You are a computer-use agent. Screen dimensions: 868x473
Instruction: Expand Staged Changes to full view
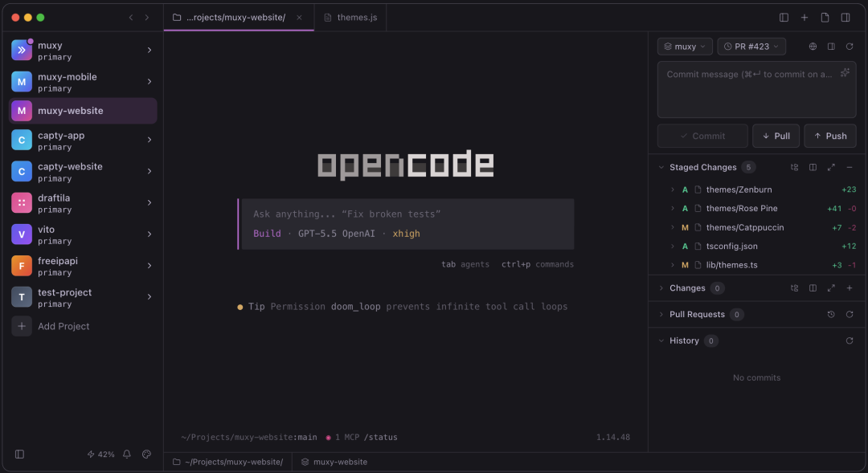[x=831, y=167]
